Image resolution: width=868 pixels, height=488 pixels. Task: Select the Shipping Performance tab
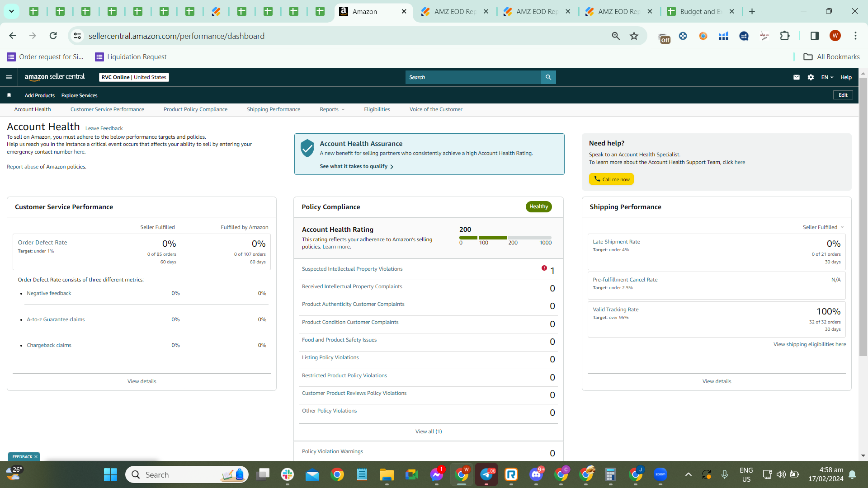(x=274, y=109)
